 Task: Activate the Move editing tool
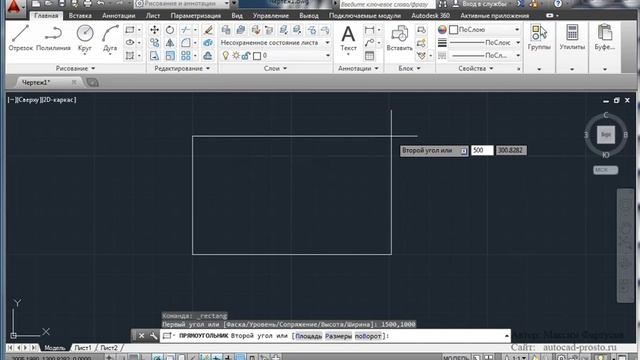[154, 30]
